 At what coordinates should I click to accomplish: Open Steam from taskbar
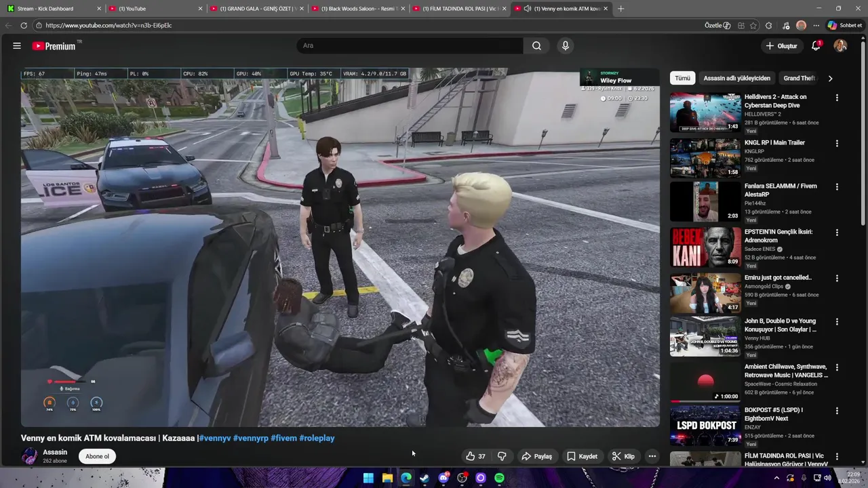(425, 478)
